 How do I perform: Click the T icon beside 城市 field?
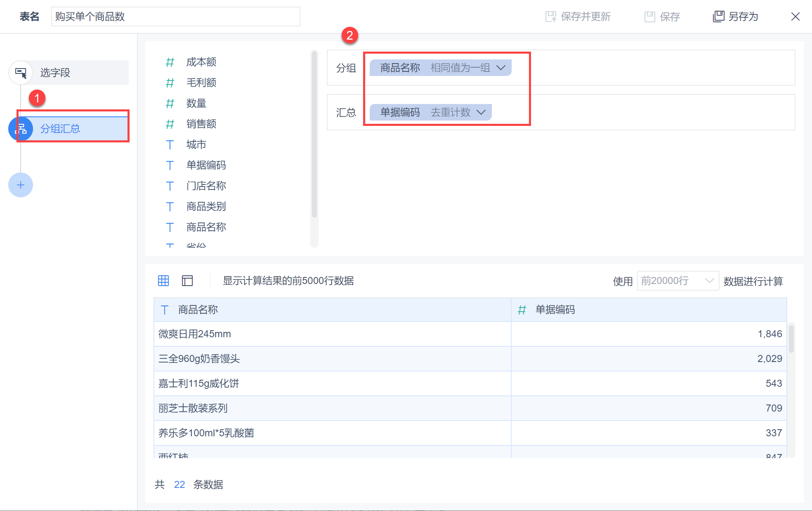tap(170, 145)
